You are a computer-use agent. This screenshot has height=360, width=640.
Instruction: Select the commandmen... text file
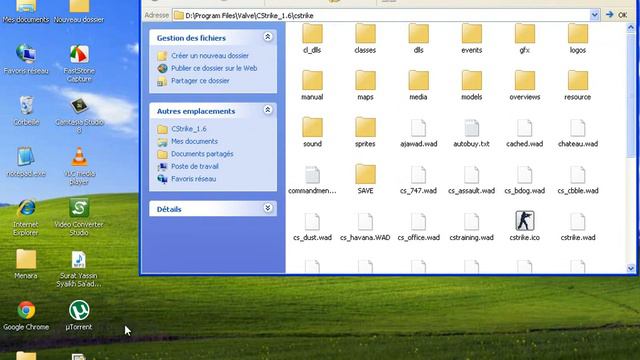(312, 180)
